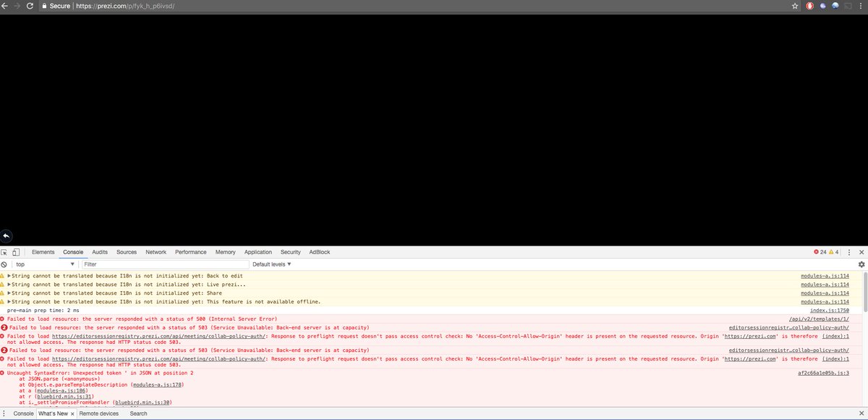This screenshot has width=868, height=420.
Task: Open the af2c66a1e05b.js:3 source link
Action: 823,373
